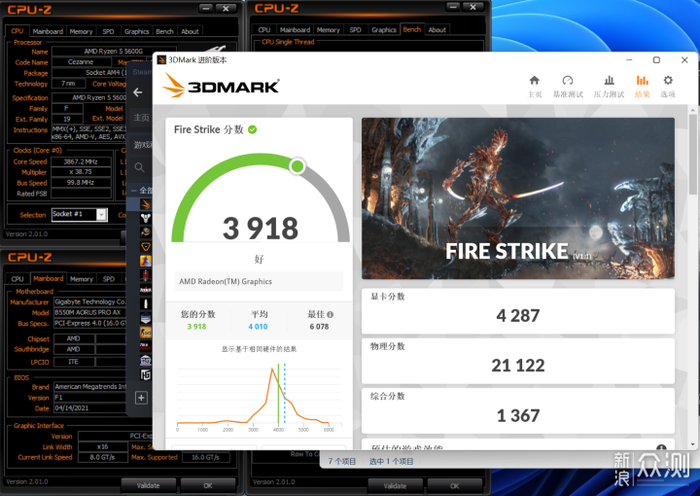Image resolution: width=700 pixels, height=496 pixels.
Task: Open About tab in top-left CPU-Z
Action: tap(190, 31)
